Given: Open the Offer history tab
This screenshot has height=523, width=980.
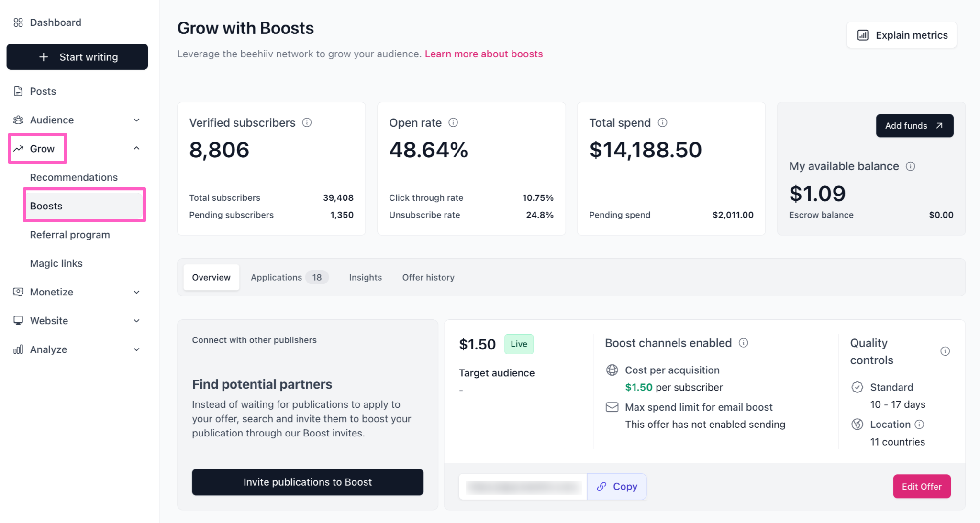Looking at the screenshot, I should tap(428, 277).
